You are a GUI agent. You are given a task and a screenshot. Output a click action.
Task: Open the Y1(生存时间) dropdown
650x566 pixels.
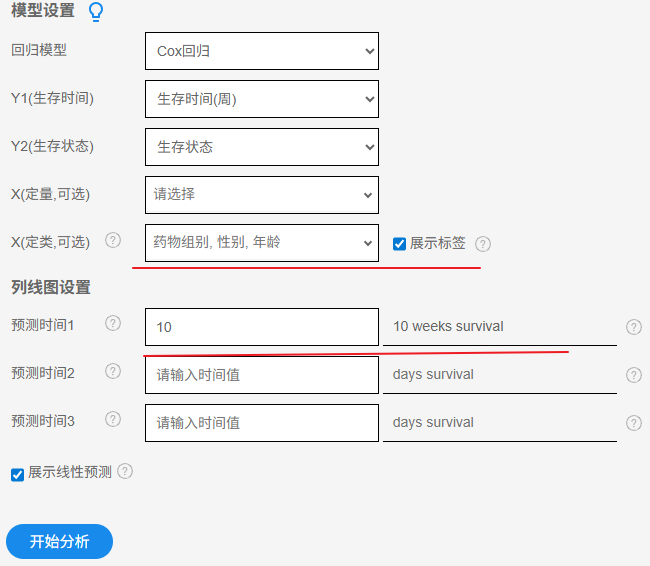pyautogui.click(x=261, y=99)
